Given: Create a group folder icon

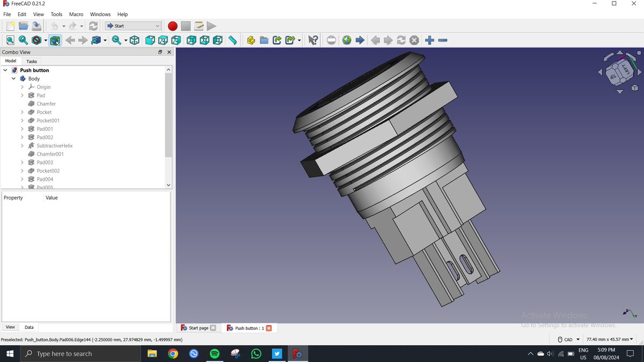Looking at the screenshot, I should (x=264, y=40).
